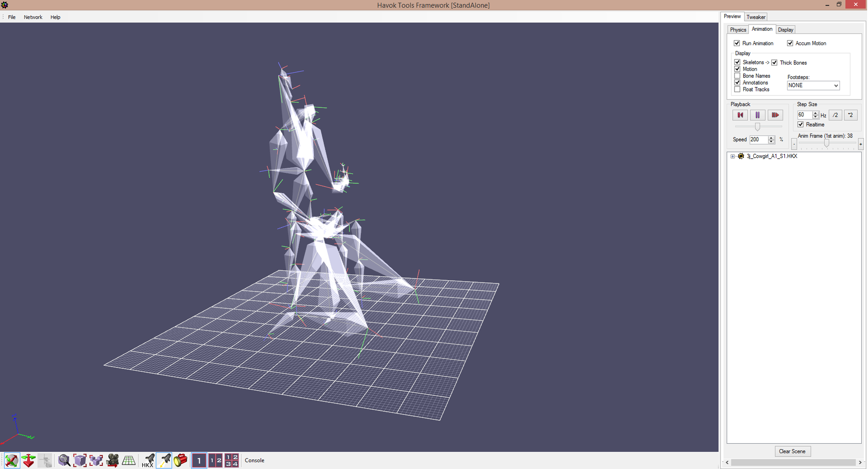868x469 pixels.
Task: Open the Network menu
Action: click(33, 17)
